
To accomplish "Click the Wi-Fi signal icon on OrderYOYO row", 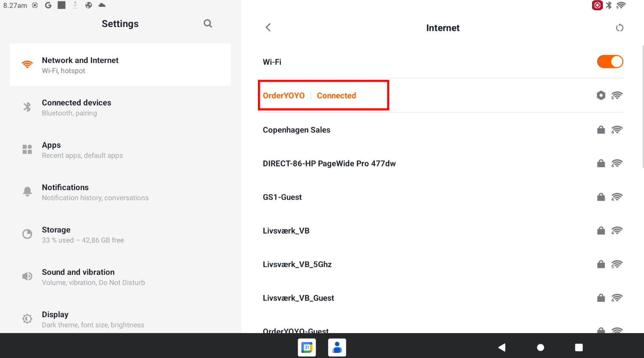I will 617,96.
